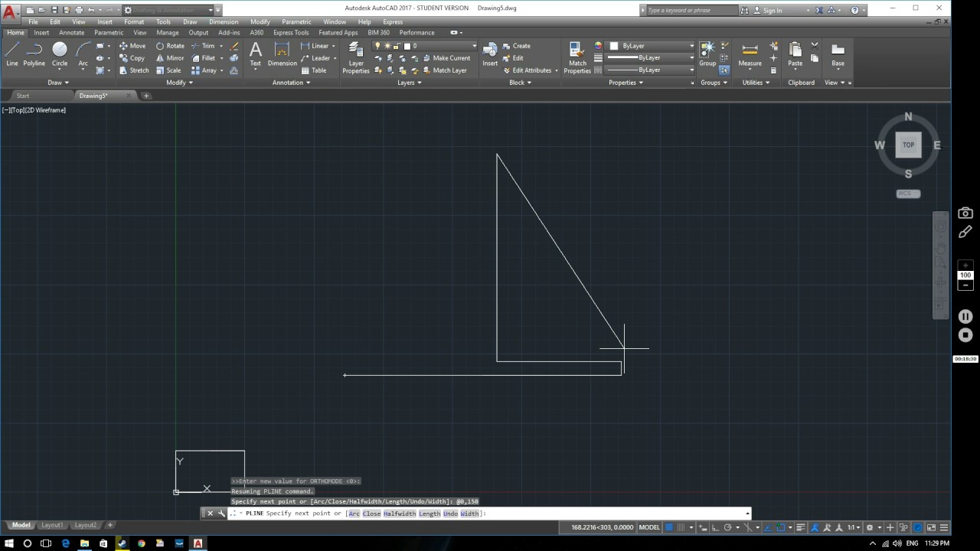Open the Format menu
This screenshot has height=551, width=980.
click(134, 21)
